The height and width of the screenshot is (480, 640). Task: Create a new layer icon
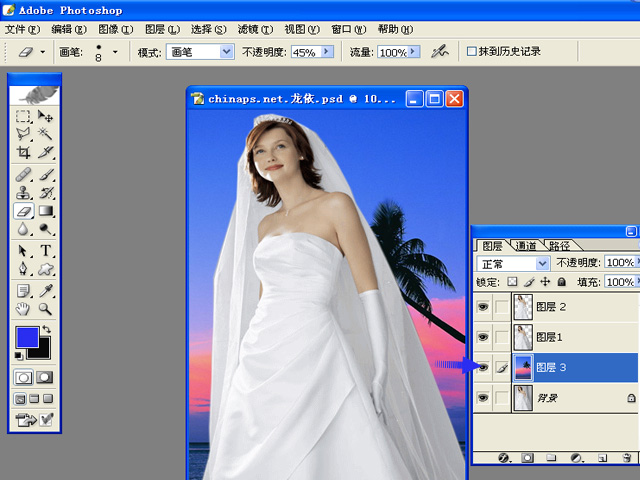click(x=602, y=458)
